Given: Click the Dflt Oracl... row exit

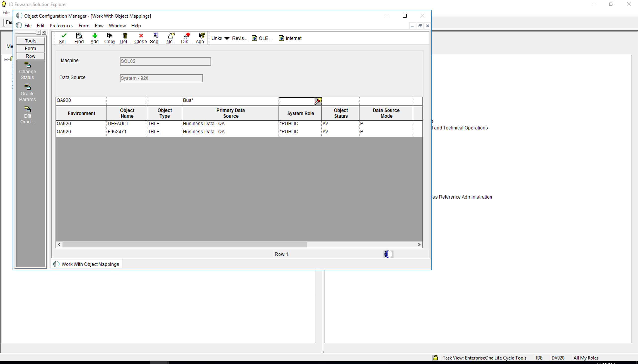Looking at the screenshot, I should pos(28,115).
